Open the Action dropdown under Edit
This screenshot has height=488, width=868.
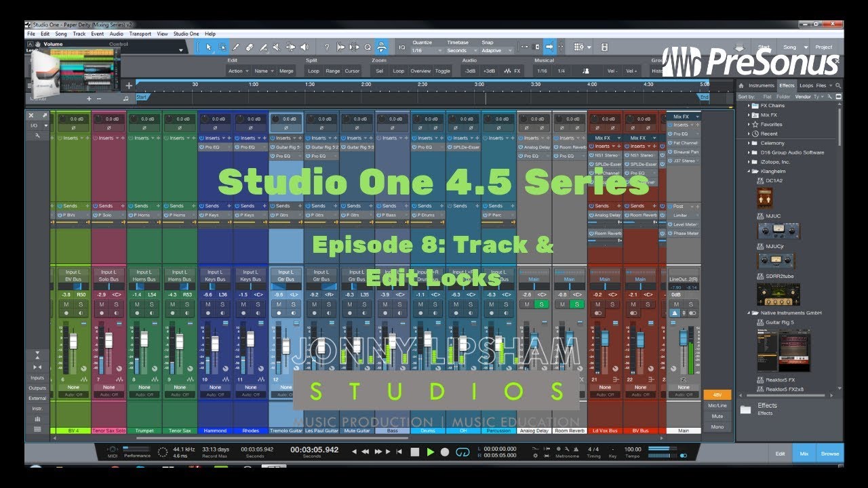pyautogui.click(x=238, y=70)
